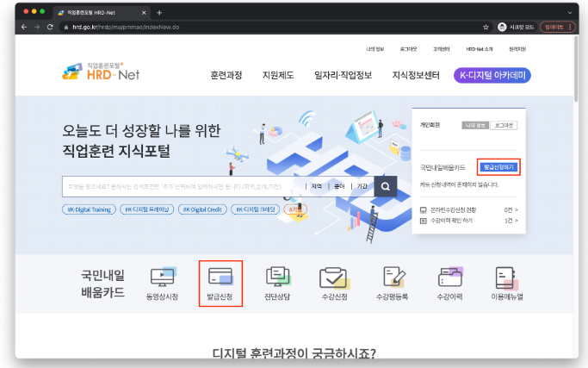588x368 pixels.
Task: Click the orange #기업 tag
Action: (295, 209)
